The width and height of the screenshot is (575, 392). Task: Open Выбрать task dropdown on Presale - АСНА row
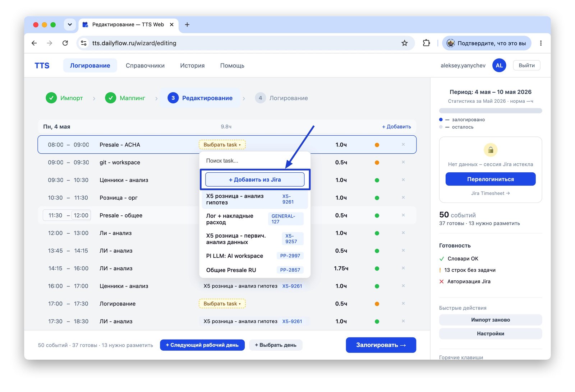pyautogui.click(x=222, y=145)
